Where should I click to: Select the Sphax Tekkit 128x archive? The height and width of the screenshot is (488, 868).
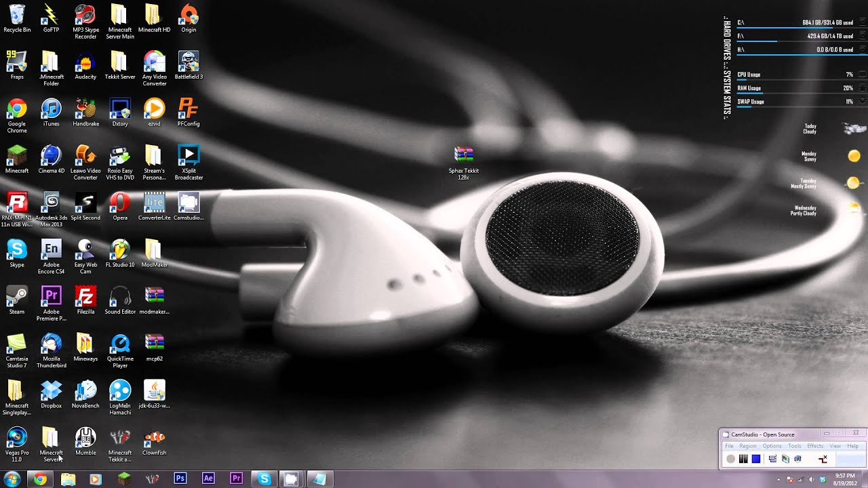(x=464, y=163)
